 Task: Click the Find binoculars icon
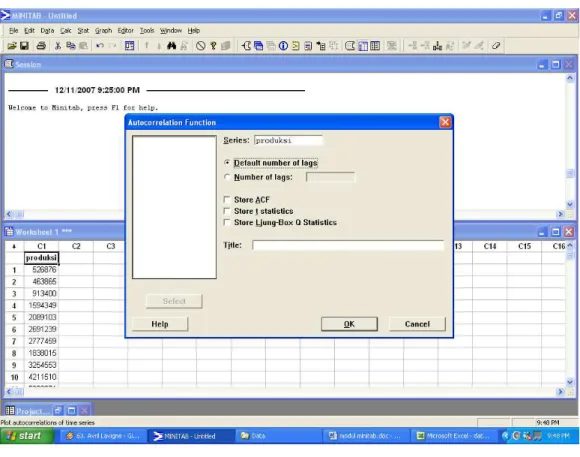[x=171, y=46]
